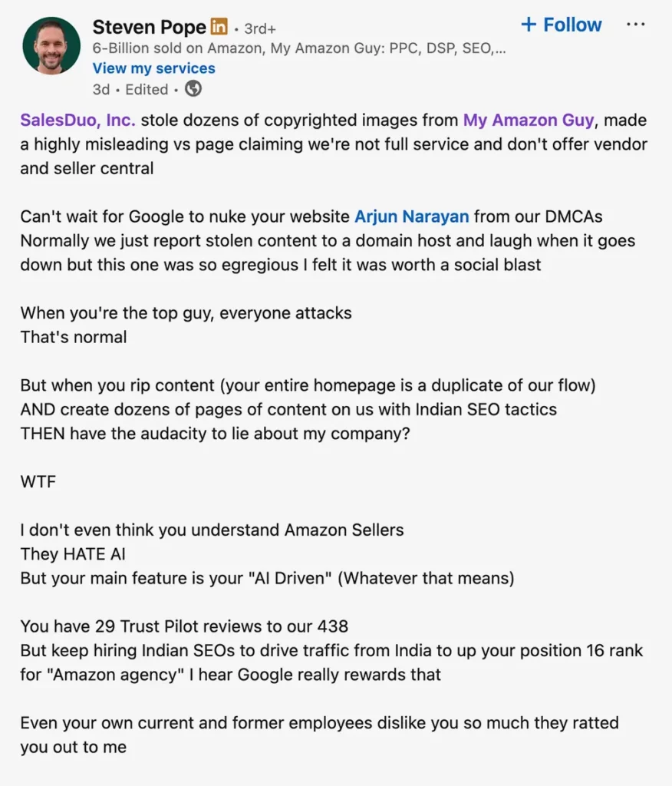Image resolution: width=672 pixels, height=786 pixels.
Task: Click the WTF line in the post body
Action: (37, 482)
